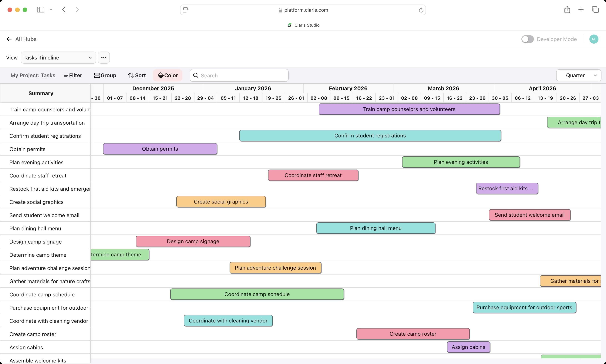The width and height of the screenshot is (606, 364).
Task: Toggle the Safari sidebar
Action: pyautogui.click(x=40, y=10)
